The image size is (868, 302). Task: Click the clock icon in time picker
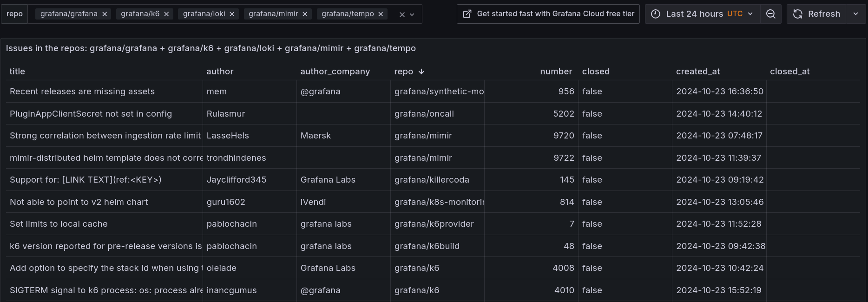655,14
